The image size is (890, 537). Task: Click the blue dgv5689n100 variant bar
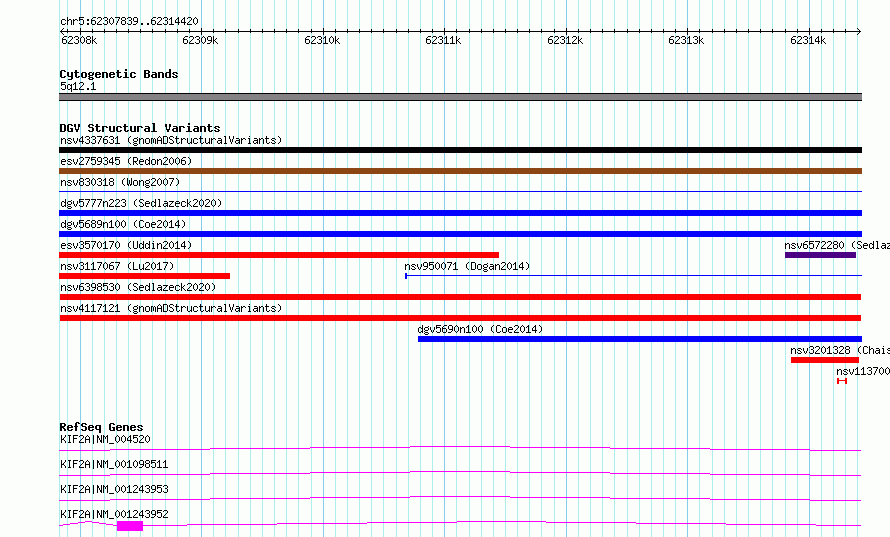(x=460, y=234)
